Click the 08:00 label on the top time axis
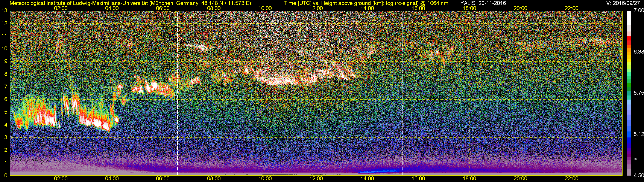Image resolution: width=644 pixels, height=182 pixels. click(x=214, y=8)
